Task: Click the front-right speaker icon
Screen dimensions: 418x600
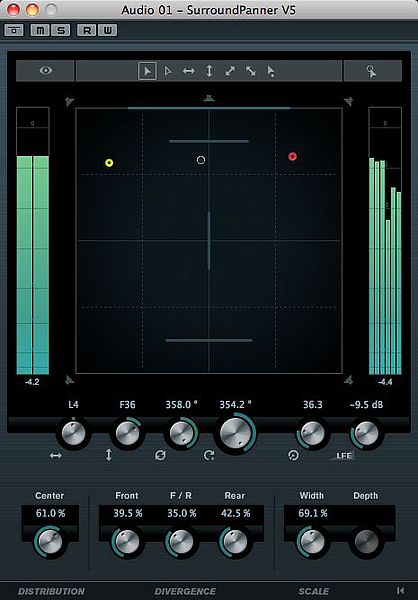Action: point(348,101)
